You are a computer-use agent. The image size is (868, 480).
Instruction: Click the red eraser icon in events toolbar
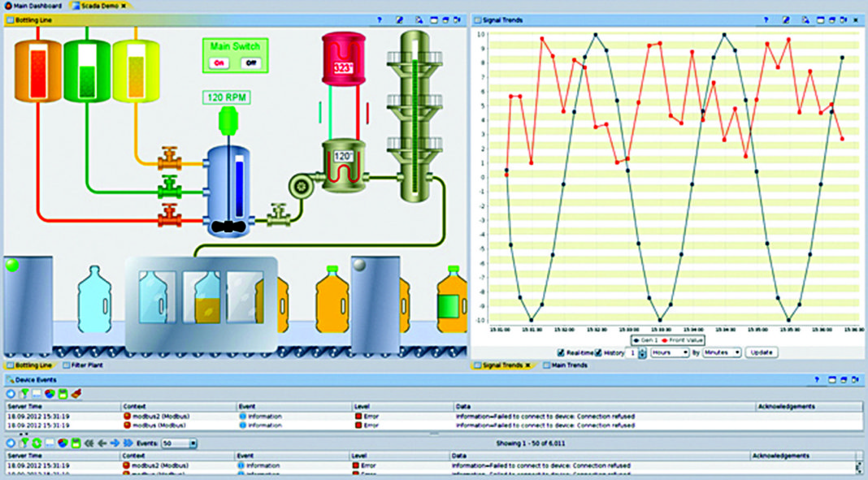pyautogui.click(x=76, y=394)
